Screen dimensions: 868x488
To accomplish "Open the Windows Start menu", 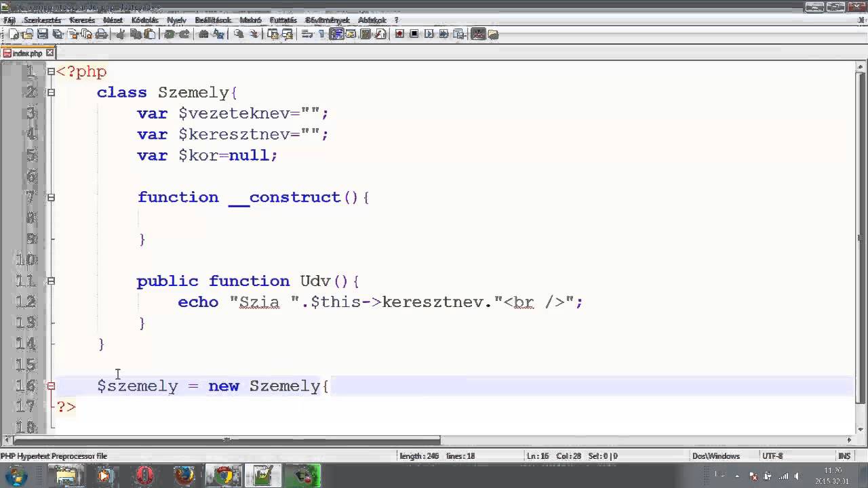I will [15, 475].
